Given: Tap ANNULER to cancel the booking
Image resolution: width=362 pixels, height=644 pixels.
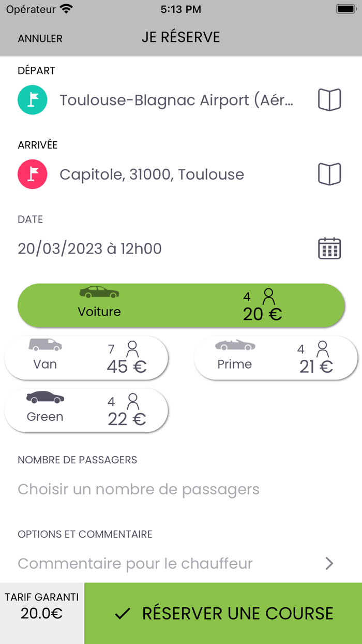Looking at the screenshot, I should click(39, 38).
